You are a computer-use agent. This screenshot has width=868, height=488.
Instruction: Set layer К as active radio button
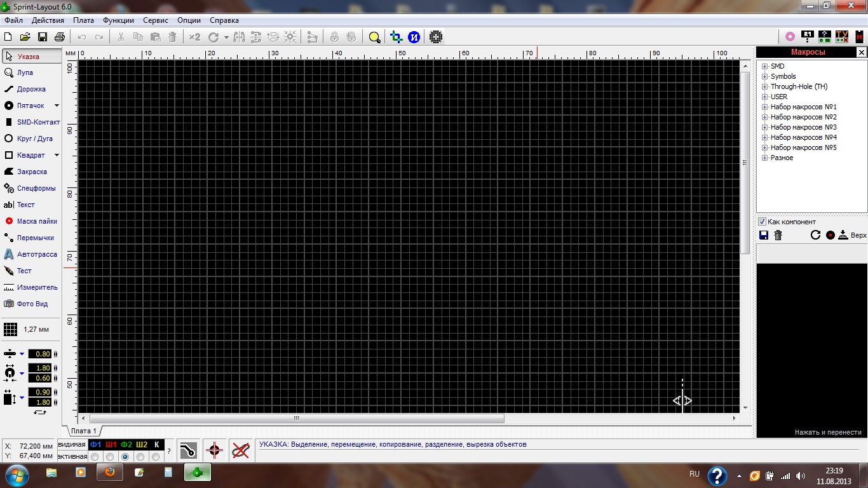pyautogui.click(x=156, y=457)
